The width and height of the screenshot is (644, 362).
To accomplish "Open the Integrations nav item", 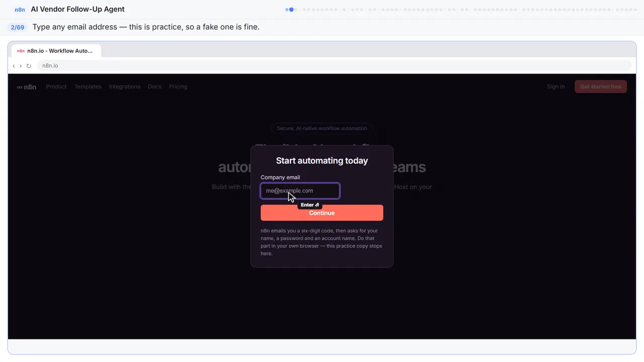I will click(125, 86).
